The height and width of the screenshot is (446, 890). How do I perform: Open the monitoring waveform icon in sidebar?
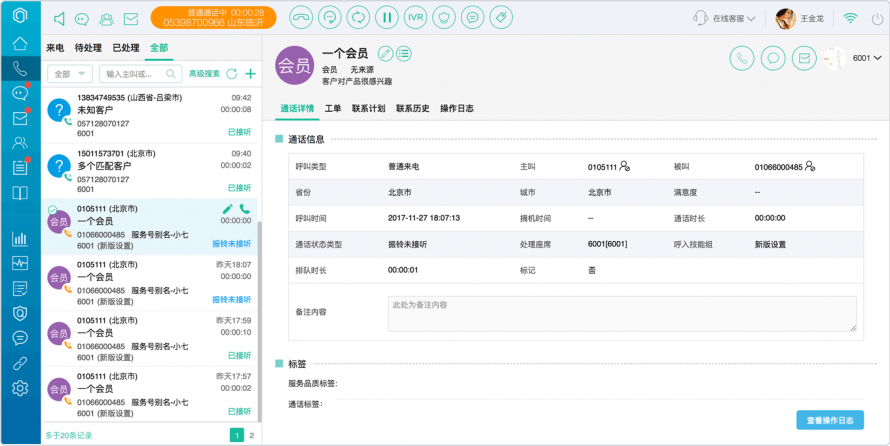coord(20,263)
